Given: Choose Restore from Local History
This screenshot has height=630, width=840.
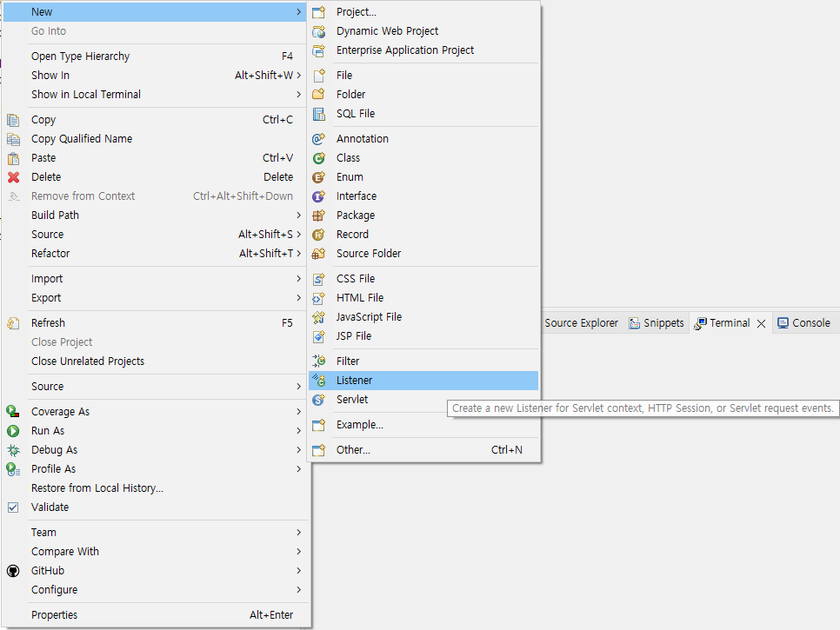Looking at the screenshot, I should [x=156, y=488].
